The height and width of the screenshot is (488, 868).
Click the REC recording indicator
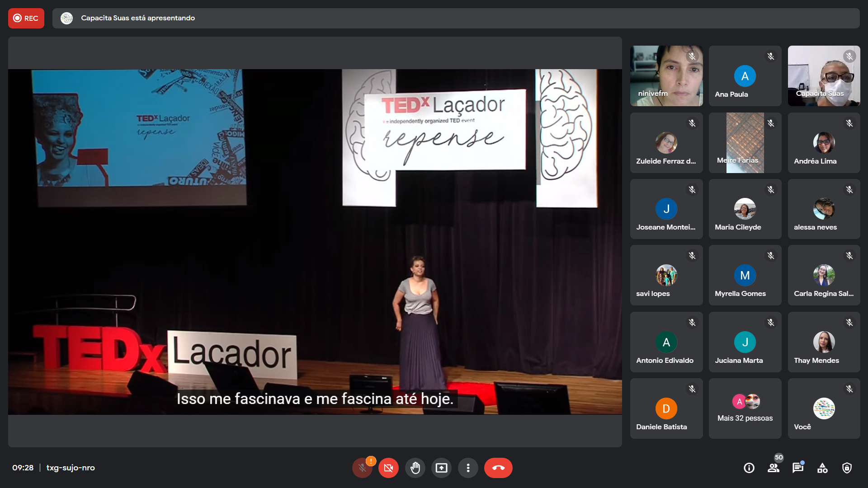click(x=26, y=18)
